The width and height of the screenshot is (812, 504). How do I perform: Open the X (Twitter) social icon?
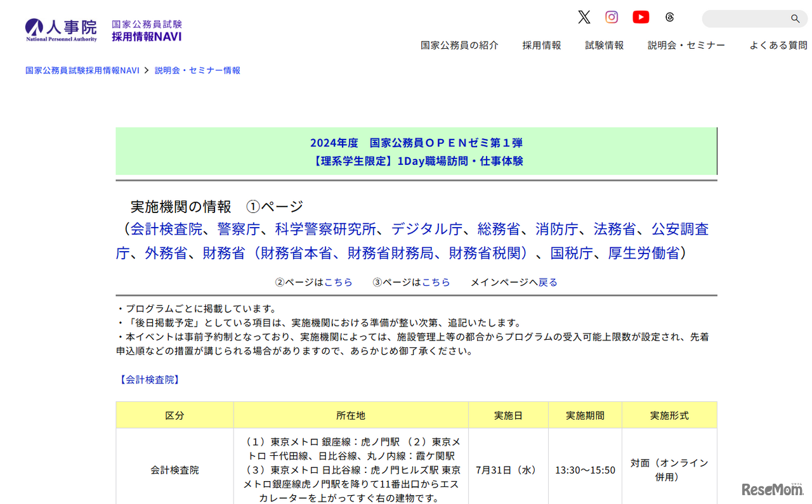[584, 17]
